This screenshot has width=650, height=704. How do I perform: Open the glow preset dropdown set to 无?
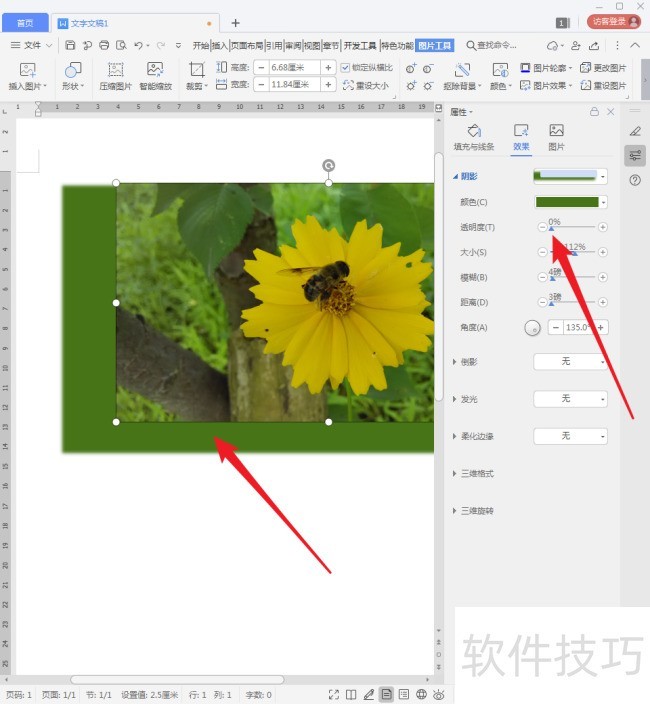click(570, 399)
